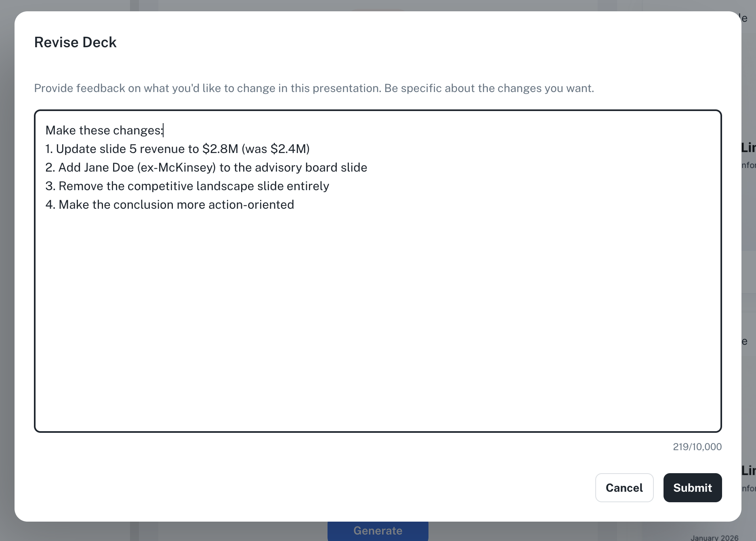Click the competitive landscape removal line
The width and height of the screenshot is (756, 541).
187,186
